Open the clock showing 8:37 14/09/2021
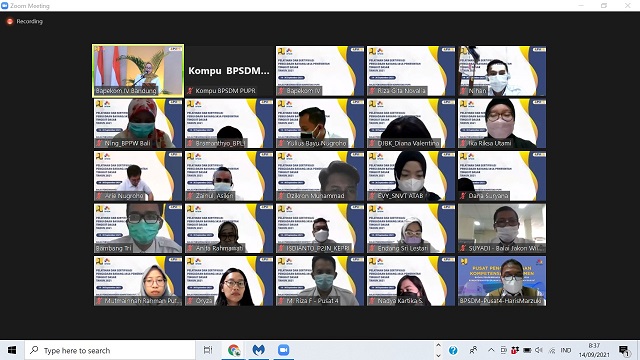 pyautogui.click(x=594, y=350)
